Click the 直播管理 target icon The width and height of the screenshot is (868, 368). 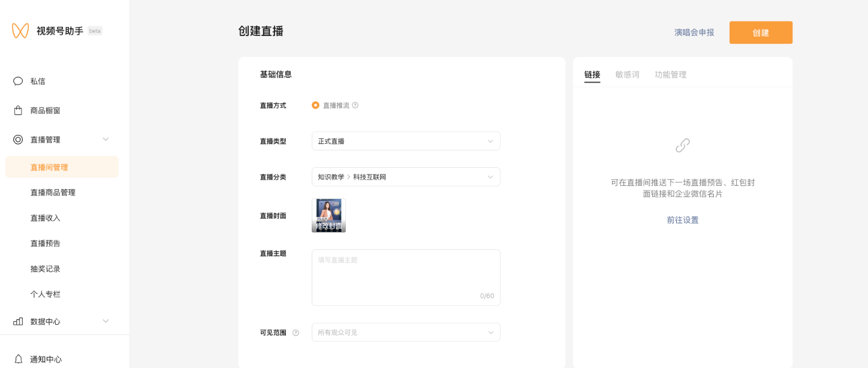[18, 140]
